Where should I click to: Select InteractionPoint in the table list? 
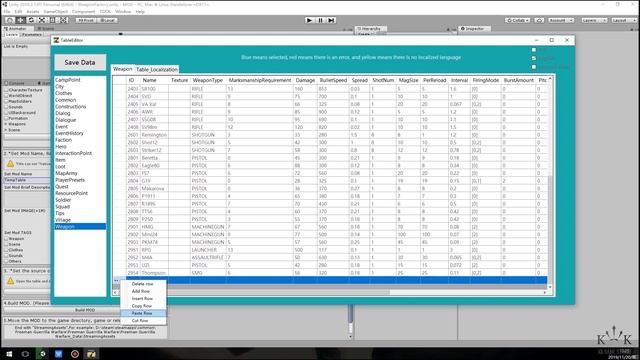pos(73,153)
